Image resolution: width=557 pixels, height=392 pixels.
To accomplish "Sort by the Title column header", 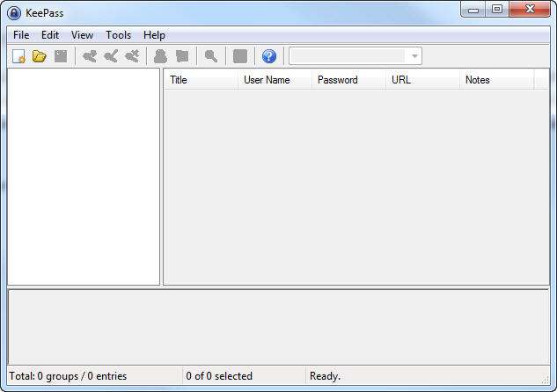I will tap(201, 80).
